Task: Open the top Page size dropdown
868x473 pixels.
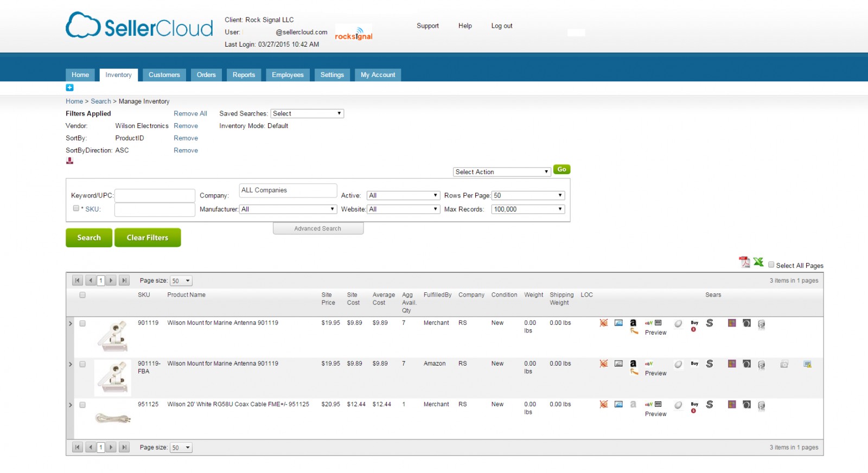Action: [181, 280]
